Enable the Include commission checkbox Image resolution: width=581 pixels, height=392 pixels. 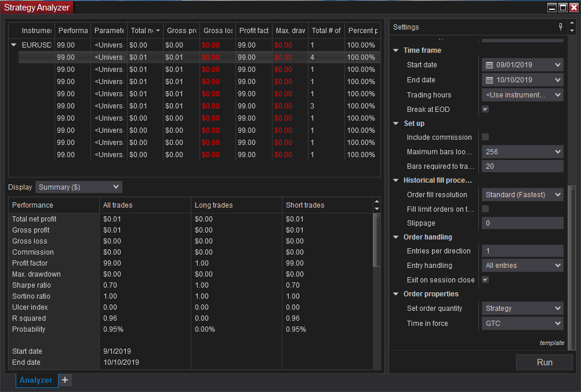pyautogui.click(x=485, y=137)
